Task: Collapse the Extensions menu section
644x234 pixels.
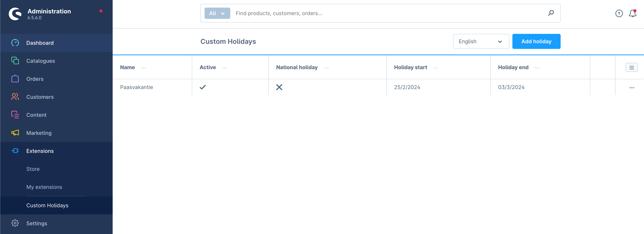Action: (56, 151)
